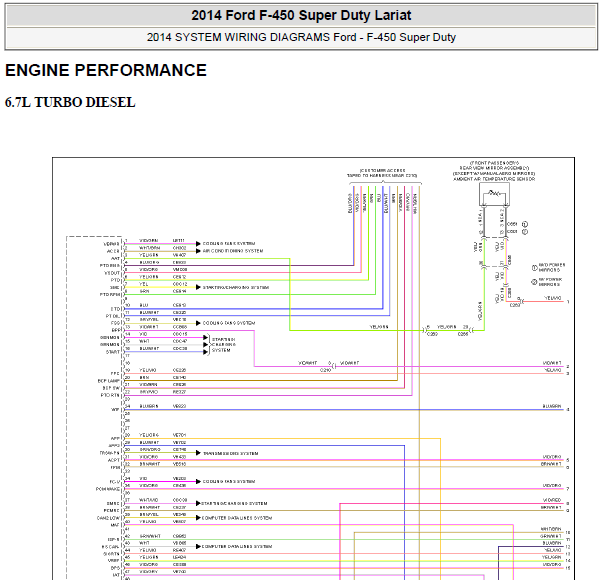Click the 'CUSTOMER ACCESS' harness label
Viewport: 603px width, 580px height.
point(382,170)
